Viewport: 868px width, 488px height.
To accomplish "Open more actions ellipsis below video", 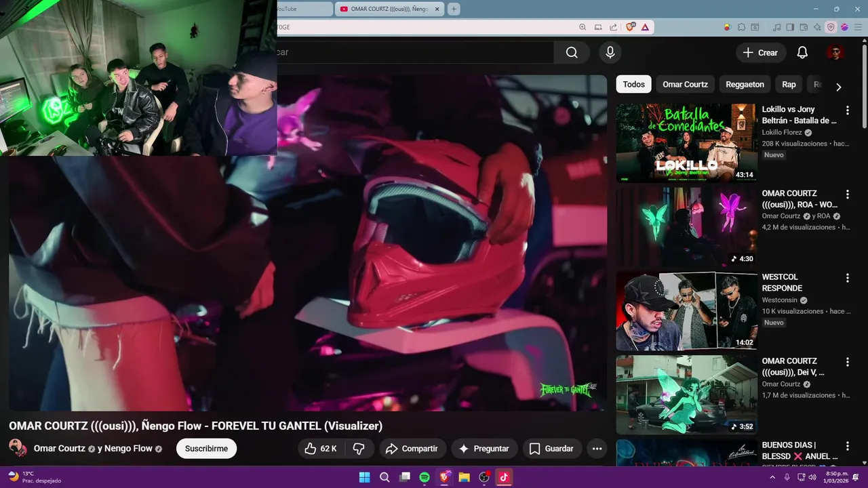I will pyautogui.click(x=597, y=449).
